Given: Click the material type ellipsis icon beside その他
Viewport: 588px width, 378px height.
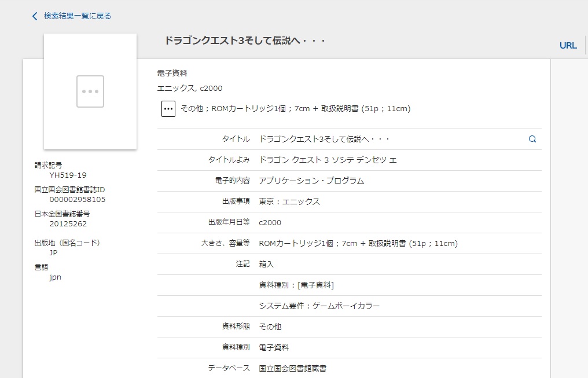Looking at the screenshot, I should pyautogui.click(x=168, y=109).
